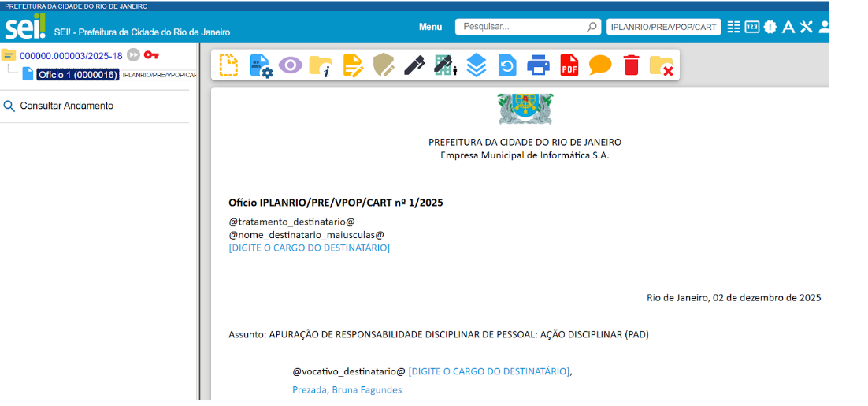Click the folder with red X icon
Viewport: 868px width, 406px height.
pos(661,65)
